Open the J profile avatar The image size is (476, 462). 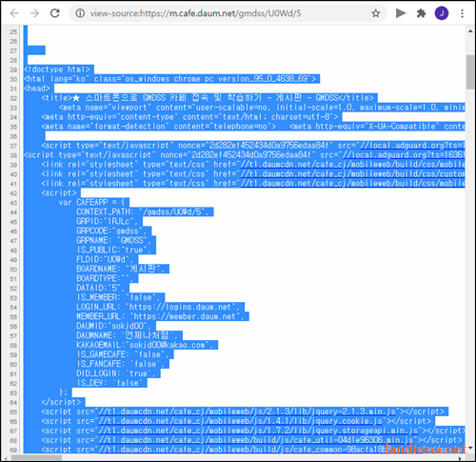point(442,13)
